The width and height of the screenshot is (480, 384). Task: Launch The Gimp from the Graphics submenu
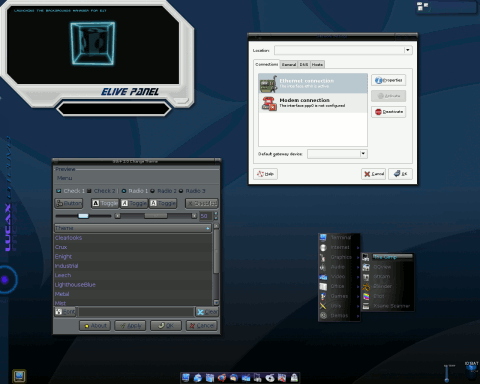(388, 257)
